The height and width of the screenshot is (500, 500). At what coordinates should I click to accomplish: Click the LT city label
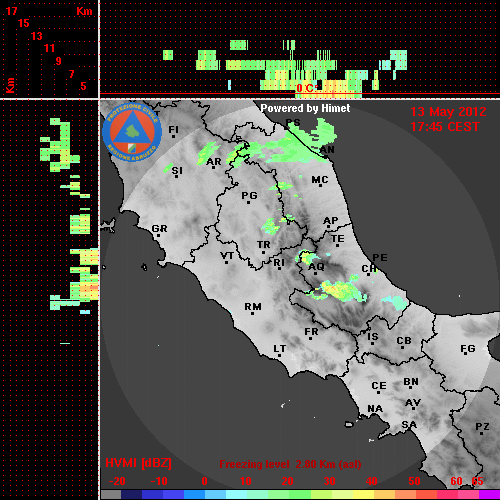click(280, 349)
